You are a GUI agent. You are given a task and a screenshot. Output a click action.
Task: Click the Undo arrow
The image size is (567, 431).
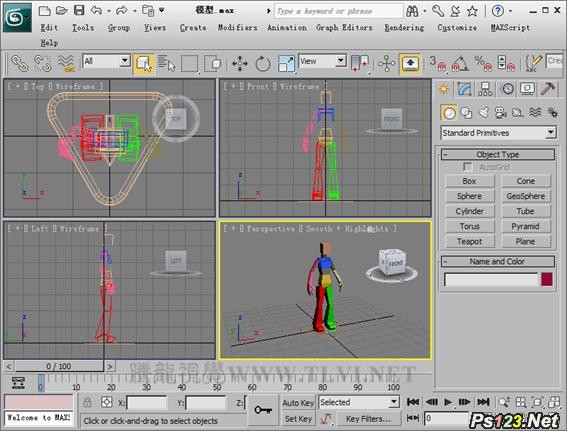coord(97,11)
